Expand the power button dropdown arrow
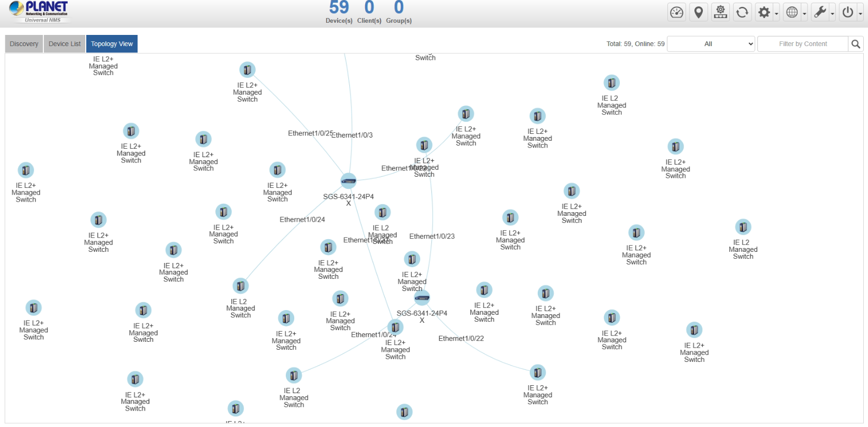 click(861, 14)
